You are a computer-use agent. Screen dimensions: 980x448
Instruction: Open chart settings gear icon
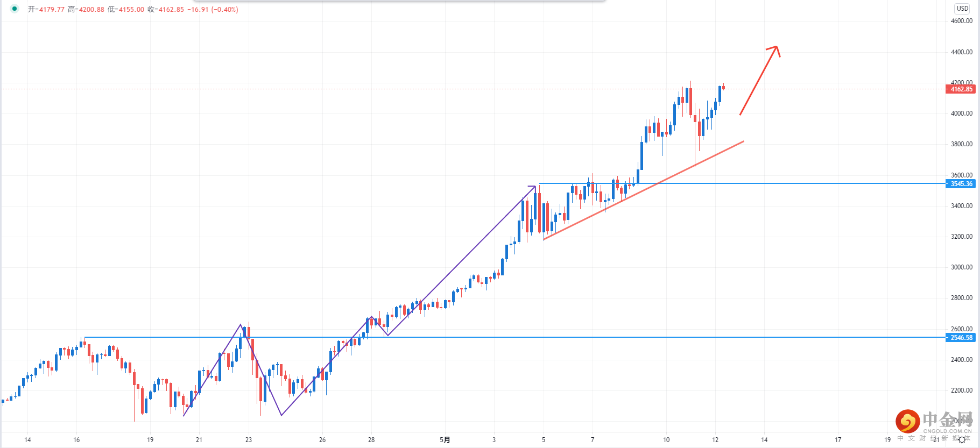pos(962,439)
